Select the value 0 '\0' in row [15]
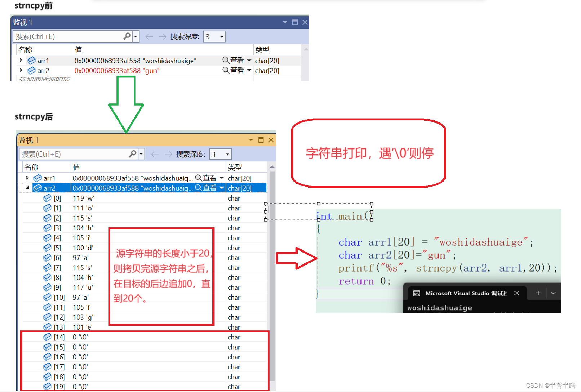This screenshot has height=392, width=581. click(x=80, y=347)
